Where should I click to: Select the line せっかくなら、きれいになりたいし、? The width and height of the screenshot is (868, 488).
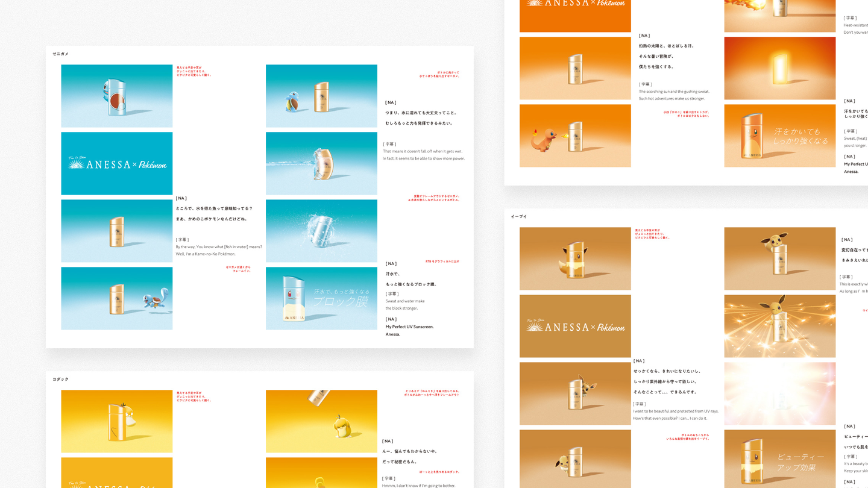pos(667,371)
